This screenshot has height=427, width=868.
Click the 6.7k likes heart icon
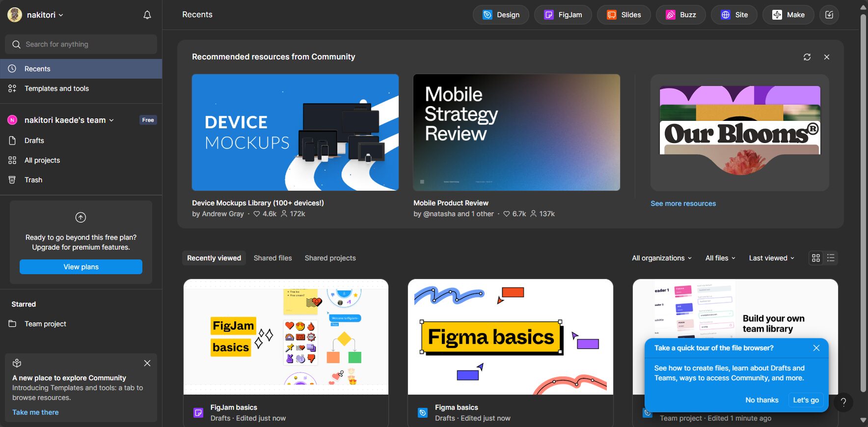[x=506, y=214]
